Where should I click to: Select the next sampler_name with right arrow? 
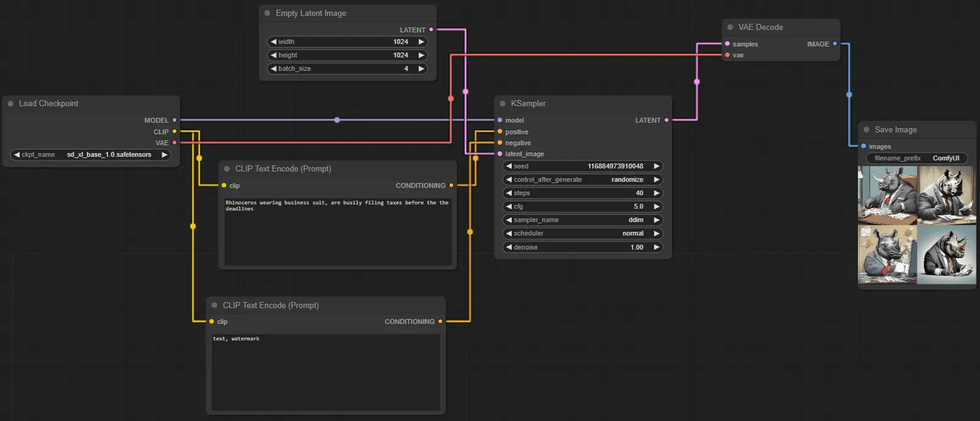[x=657, y=220]
